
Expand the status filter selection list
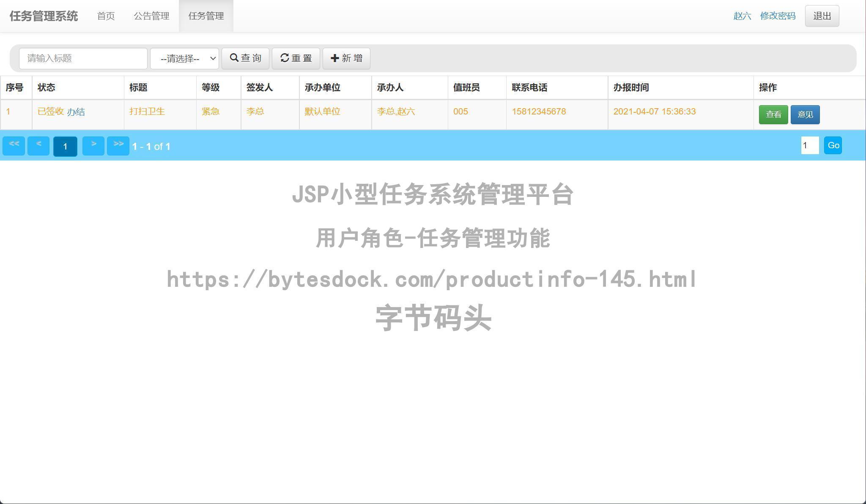[x=184, y=58]
